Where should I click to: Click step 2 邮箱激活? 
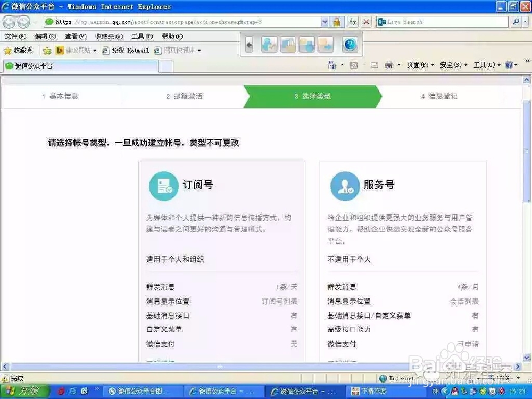coord(184,96)
